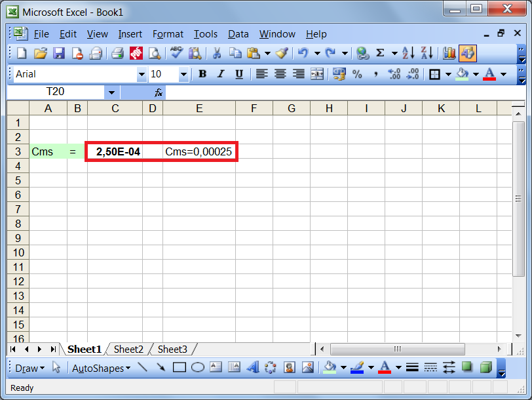Image resolution: width=532 pixels, height=400 pixels.
Task: Toggle align left
Action: point(261,74)
